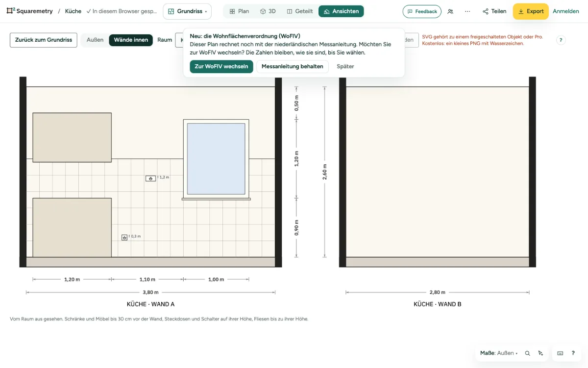The width and height of the screenshot is (588, 368).
Task: Switch to Außen wall view
Action: point(95,40)
